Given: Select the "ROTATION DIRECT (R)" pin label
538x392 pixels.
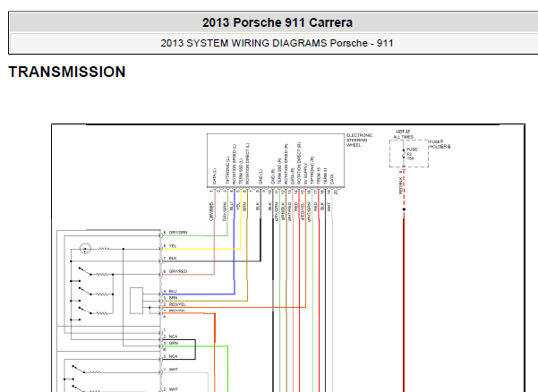Looking at the screenshot, I should (299, 163).
